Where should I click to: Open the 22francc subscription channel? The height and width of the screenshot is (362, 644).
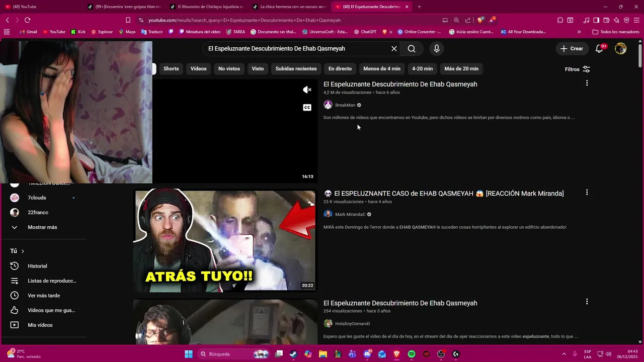(38, 213)
